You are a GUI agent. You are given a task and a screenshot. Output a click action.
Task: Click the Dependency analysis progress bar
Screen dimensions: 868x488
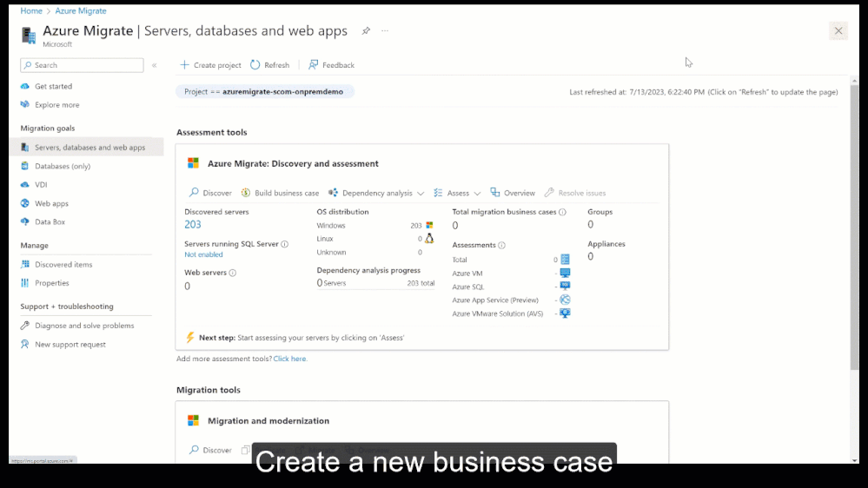point(375,288)
